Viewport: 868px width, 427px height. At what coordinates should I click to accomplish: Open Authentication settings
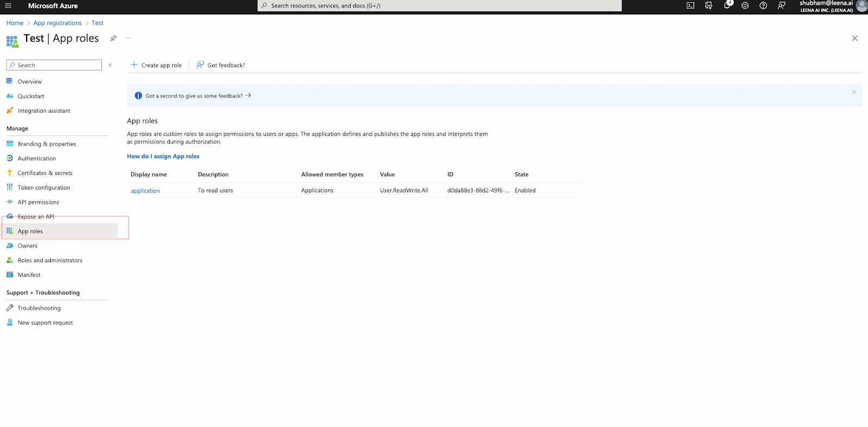37,159
